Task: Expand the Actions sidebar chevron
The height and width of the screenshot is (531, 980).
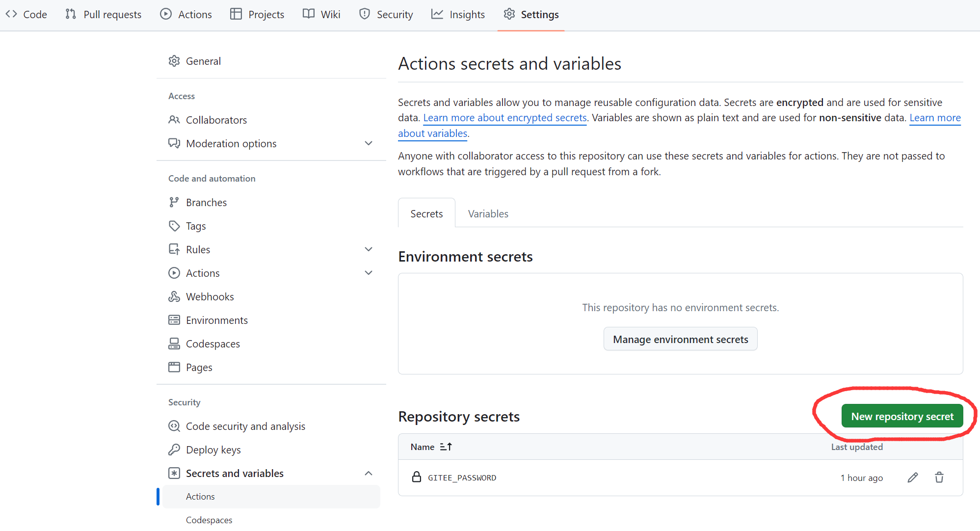Action: [369, 273]
